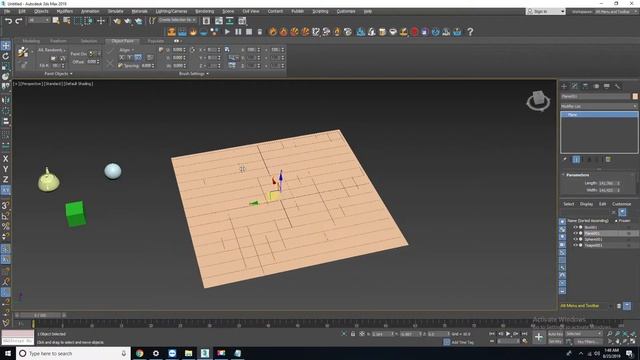Click the red sphere render icon

tap(414, 31)
